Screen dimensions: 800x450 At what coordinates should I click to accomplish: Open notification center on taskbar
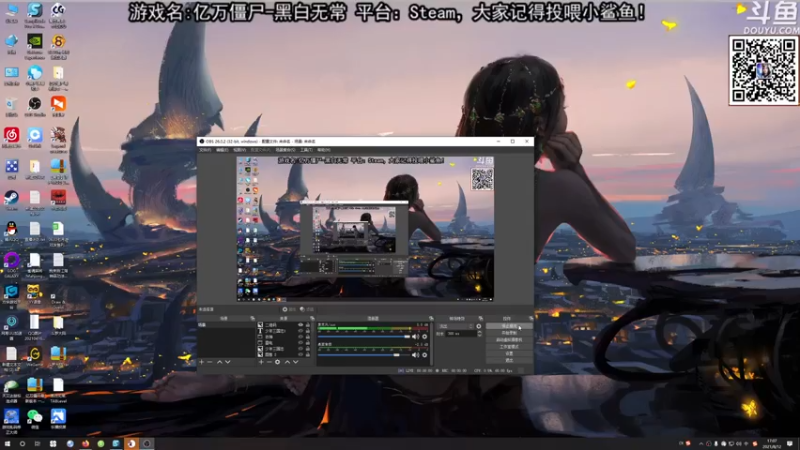(x=790, y=443)
